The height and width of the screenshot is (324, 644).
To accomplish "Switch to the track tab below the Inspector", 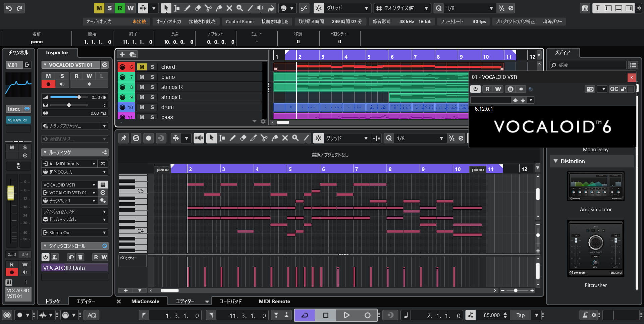I will pos(53,301).
